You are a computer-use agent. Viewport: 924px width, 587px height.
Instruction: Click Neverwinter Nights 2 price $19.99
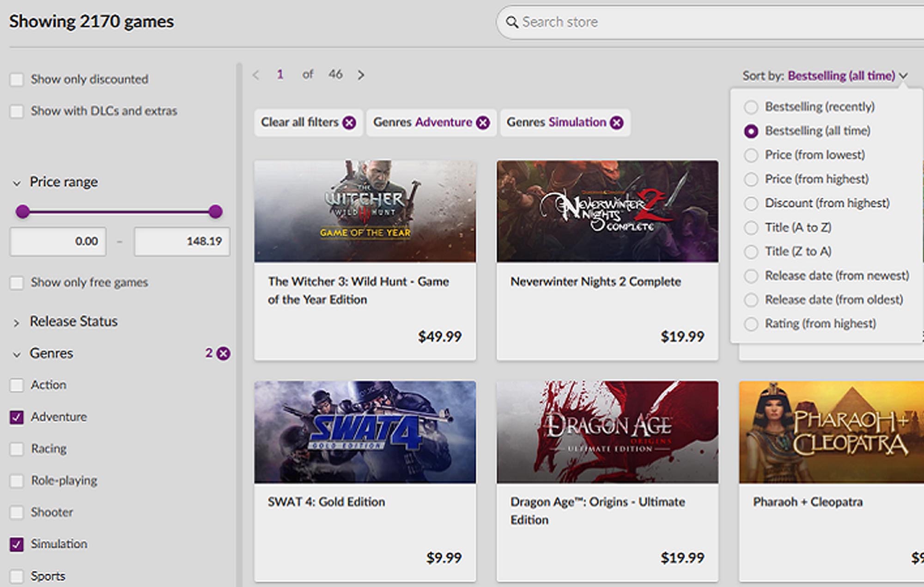click(682, 336)
